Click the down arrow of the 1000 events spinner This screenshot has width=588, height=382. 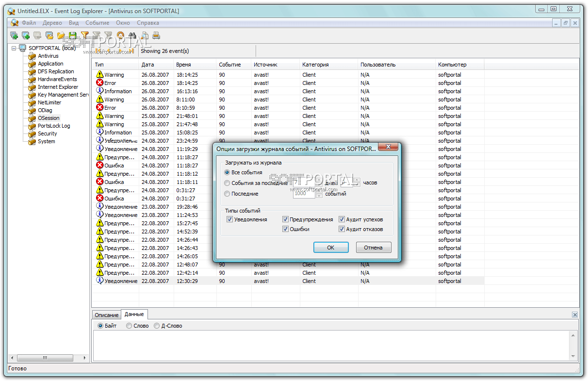coord(319,196)
